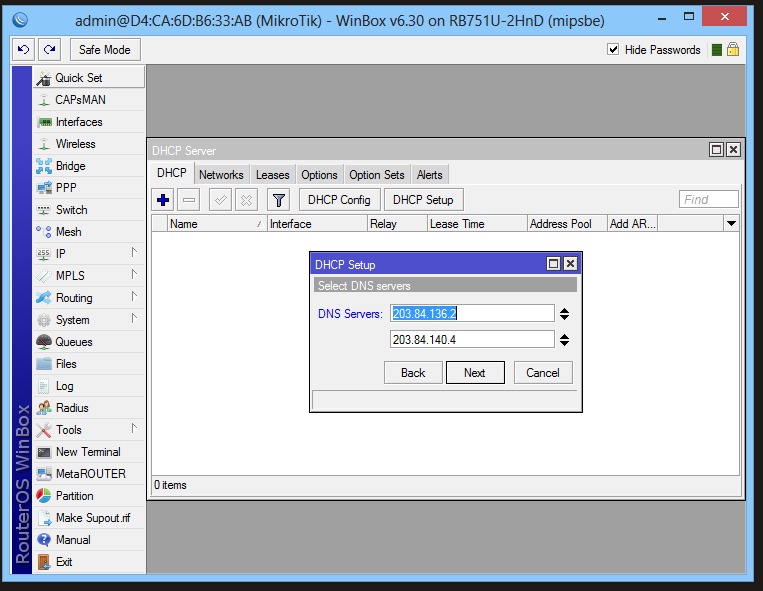The width and height of the screenshot is (763, 591).
Task: Switch to the Alerts tab
Action: coord(430,175)
